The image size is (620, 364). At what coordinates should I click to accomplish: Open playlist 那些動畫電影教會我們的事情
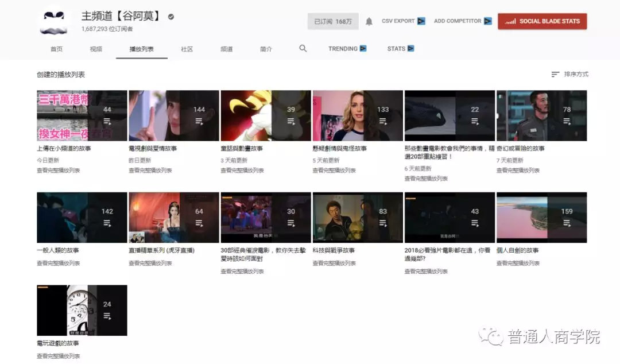449,152
